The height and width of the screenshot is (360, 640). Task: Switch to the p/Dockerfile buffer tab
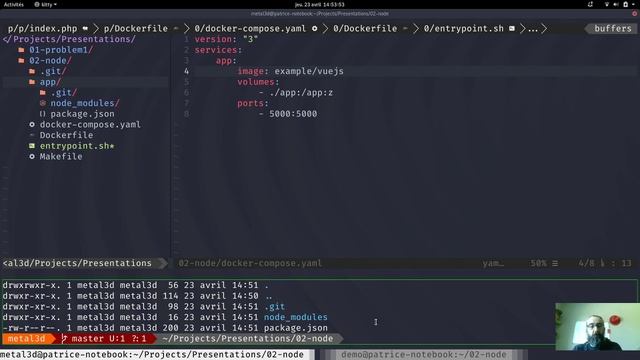(x=141, y=28)
